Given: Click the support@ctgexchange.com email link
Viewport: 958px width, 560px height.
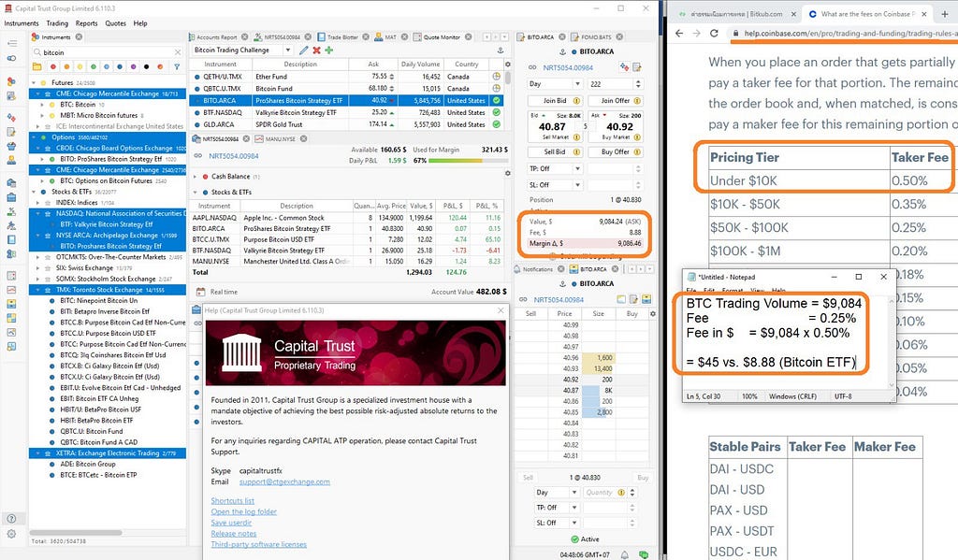Looking at the screenshot, I should pos(284,481).
